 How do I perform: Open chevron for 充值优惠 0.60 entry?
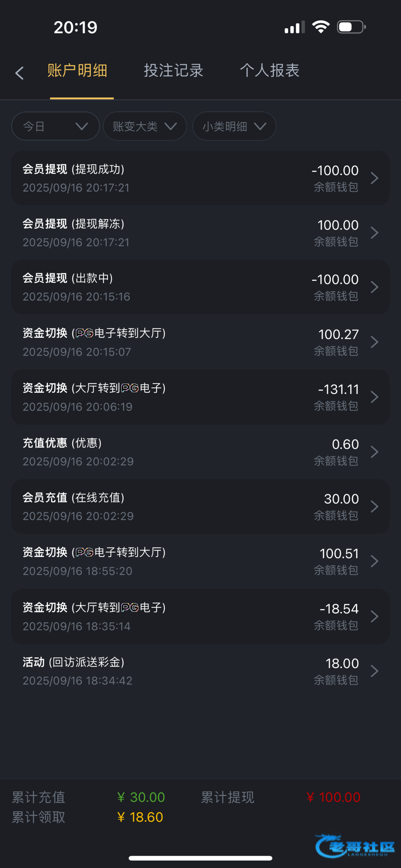click(x=375, y=452)
